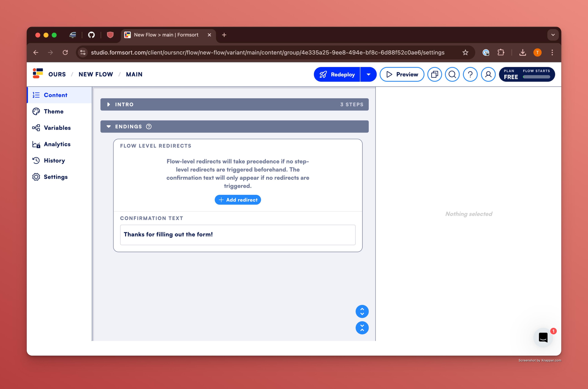
Task: Open the Theme sidebar tab
Action: pos(53,111)
